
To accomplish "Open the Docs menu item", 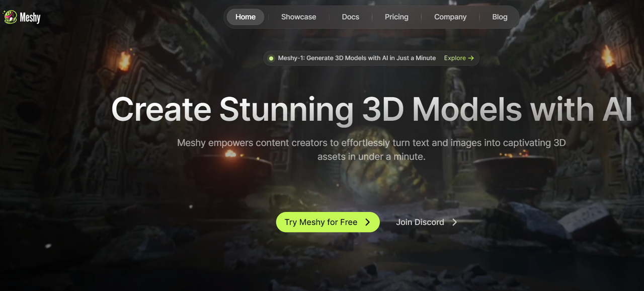I will (x=351, y=17).
